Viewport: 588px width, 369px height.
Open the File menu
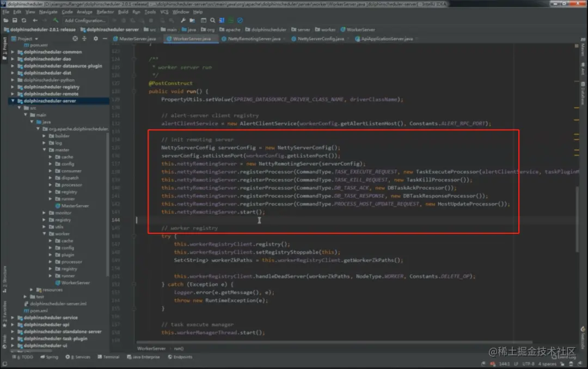pyautogui.click(x=5, y=12)
